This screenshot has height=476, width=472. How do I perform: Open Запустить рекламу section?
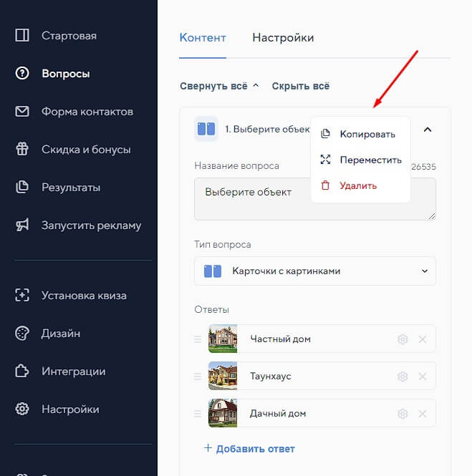click(91, 225)
